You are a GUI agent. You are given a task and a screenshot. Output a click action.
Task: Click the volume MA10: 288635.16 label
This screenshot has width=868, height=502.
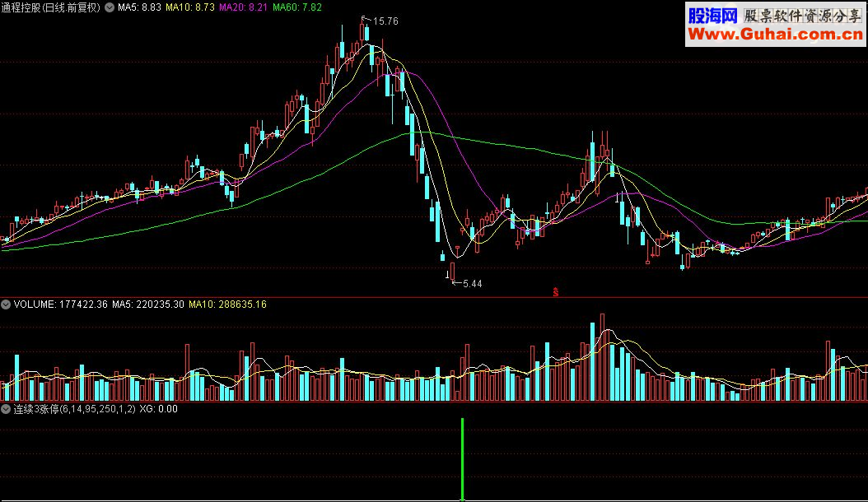(x=227, y=304)
